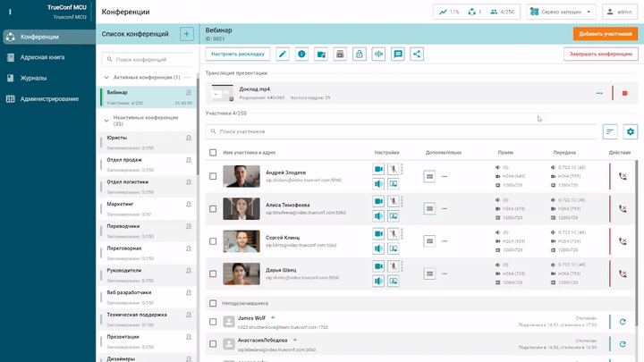
Task: Click Завершить конференцию button
Action: click(x=601, y=55)
